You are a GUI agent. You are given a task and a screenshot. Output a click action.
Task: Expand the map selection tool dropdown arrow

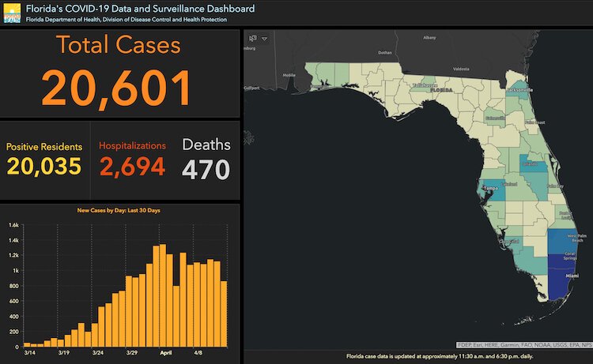pos(265,38)
